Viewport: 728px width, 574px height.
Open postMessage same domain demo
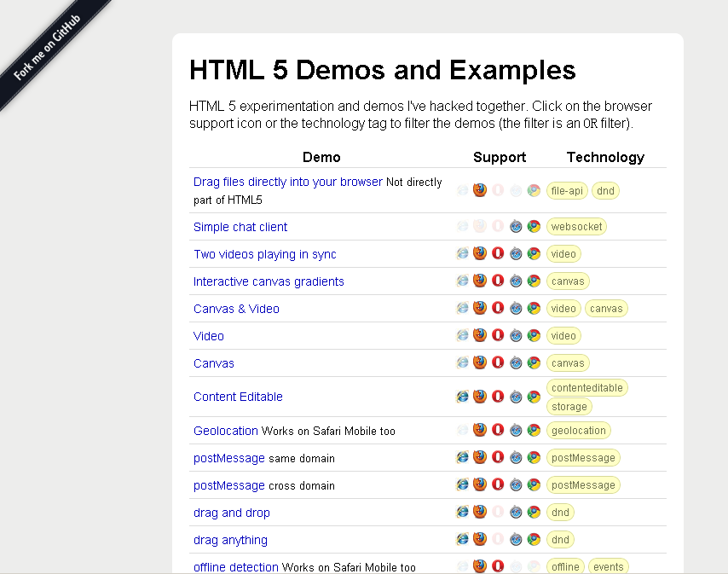pyautogui.click(x=229, y=458)
